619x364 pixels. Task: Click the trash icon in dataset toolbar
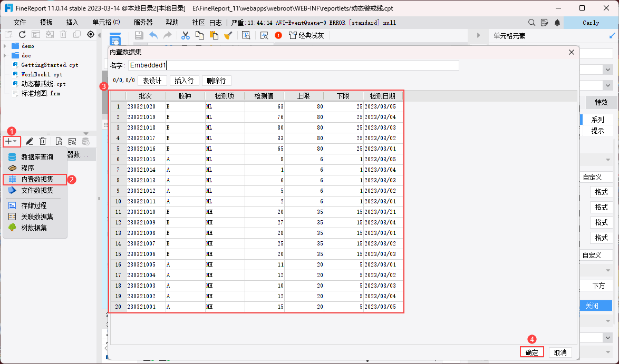tap(43, 141)
